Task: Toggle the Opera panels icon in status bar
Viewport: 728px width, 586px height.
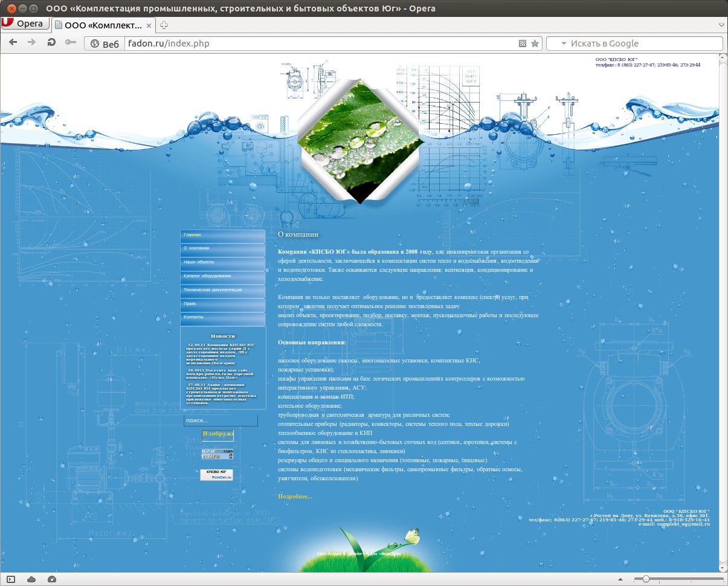Action: [x=11, y=579]
